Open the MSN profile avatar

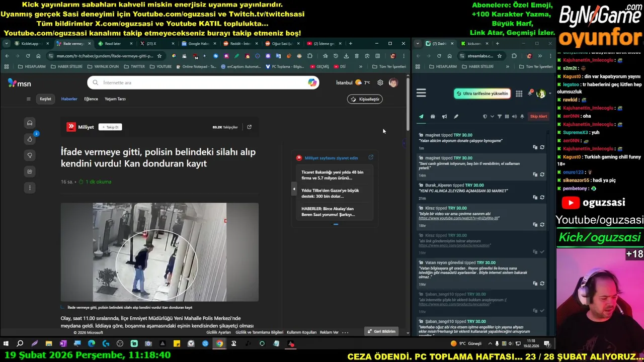(393, 82)
